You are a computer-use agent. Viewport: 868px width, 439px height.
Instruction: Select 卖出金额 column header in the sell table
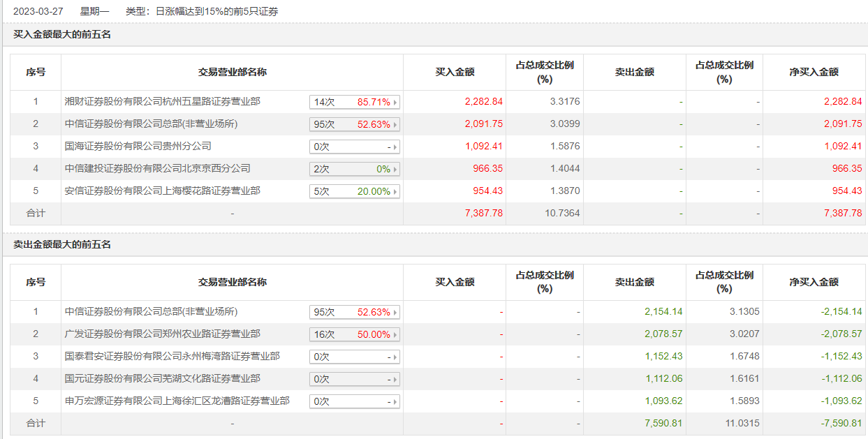point(634,282)
